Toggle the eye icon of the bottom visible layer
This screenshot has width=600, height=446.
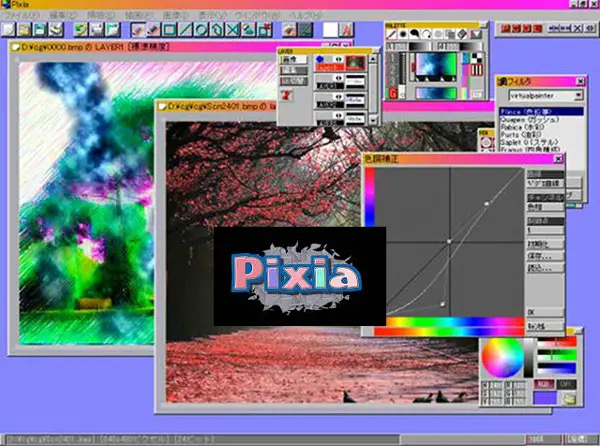(338, 115)
